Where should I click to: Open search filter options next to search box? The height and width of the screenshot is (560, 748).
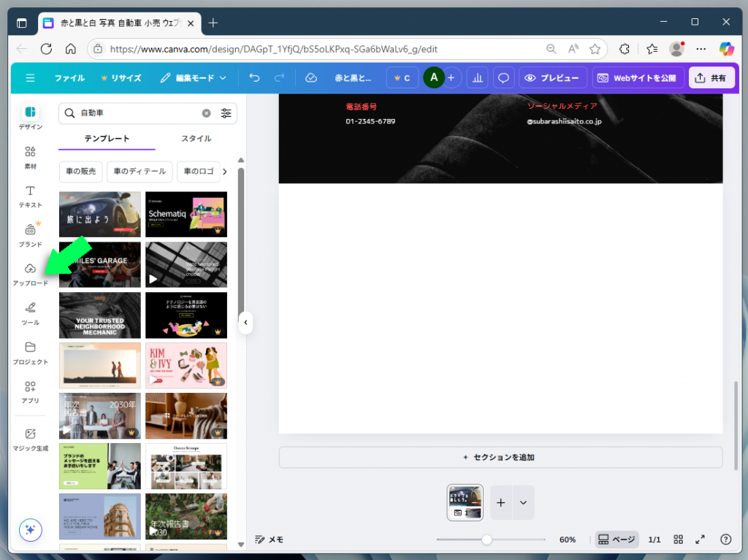pos(226,114)
